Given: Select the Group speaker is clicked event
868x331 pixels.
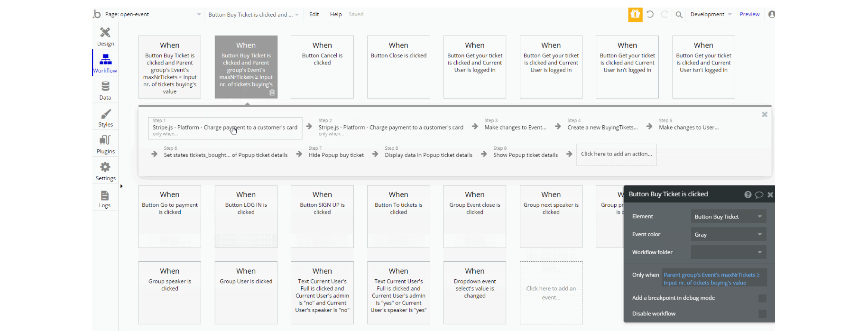Looking at the screenshot, I should [x=169, y=293].
